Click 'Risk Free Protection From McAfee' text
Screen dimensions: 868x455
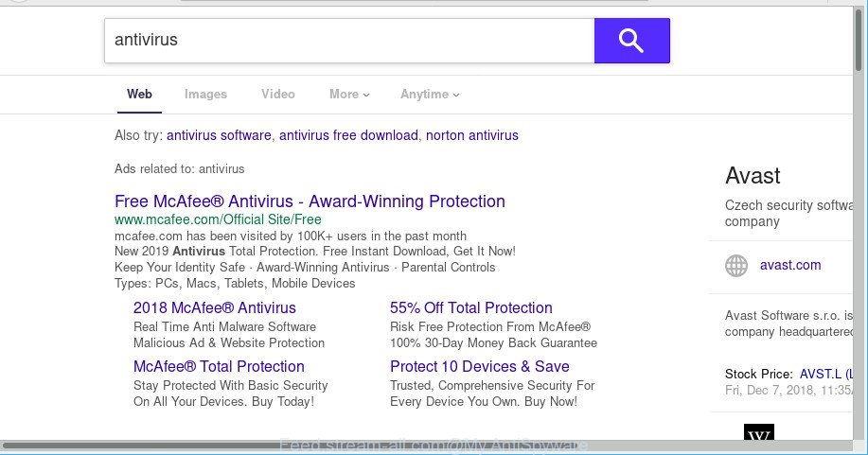point(490,326)
